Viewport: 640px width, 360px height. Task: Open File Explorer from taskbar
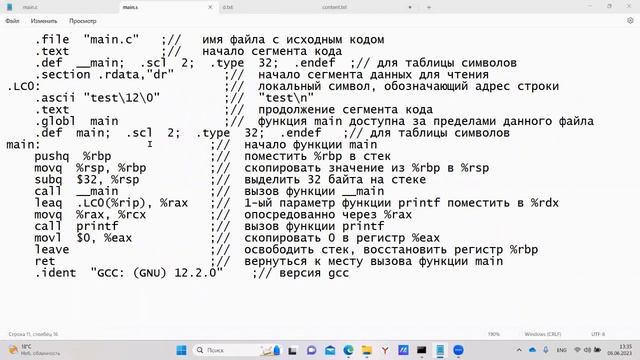[x=367, y=350]
